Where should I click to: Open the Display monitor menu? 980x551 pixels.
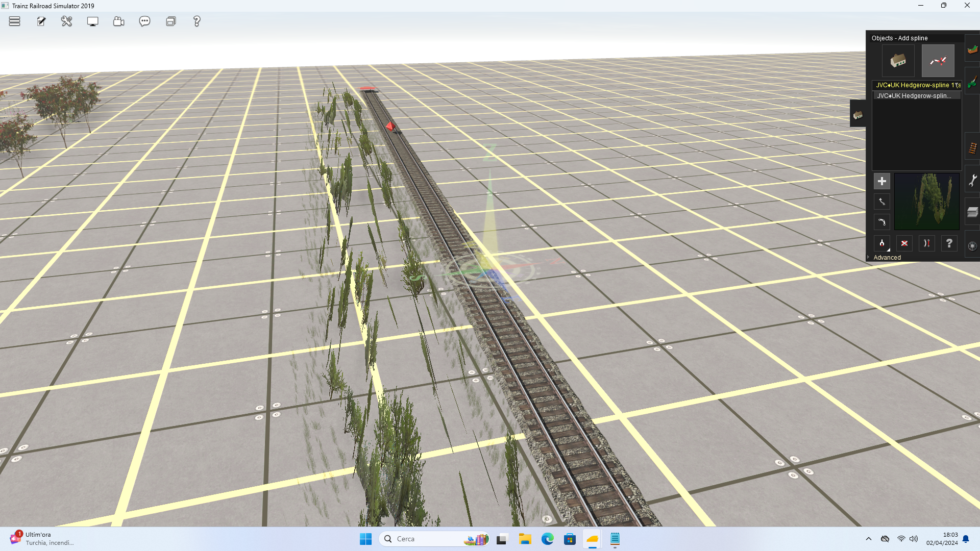click(x=93, y=21)
